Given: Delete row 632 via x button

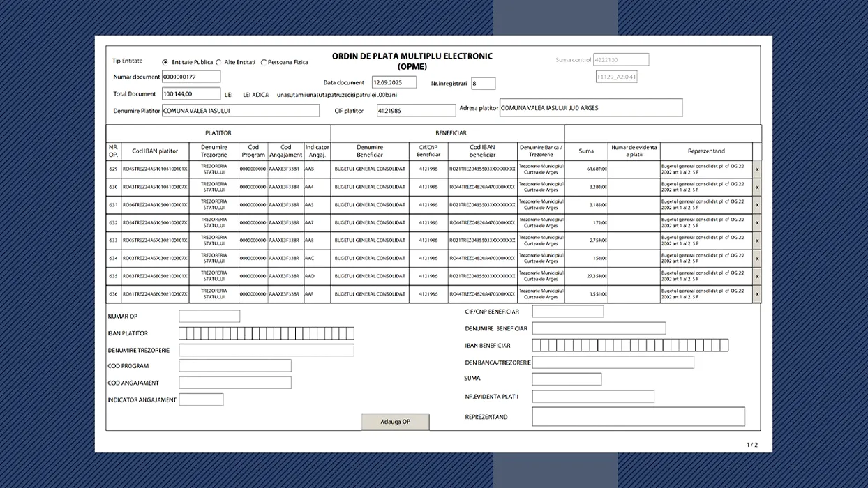Looking at the screenshot, I should 757,223.
